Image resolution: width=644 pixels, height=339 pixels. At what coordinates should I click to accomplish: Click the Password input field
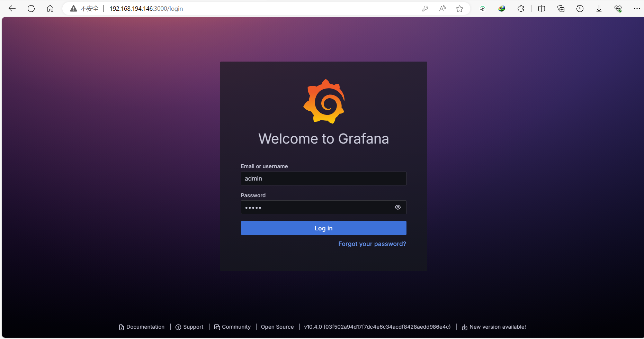coord(323,207)
